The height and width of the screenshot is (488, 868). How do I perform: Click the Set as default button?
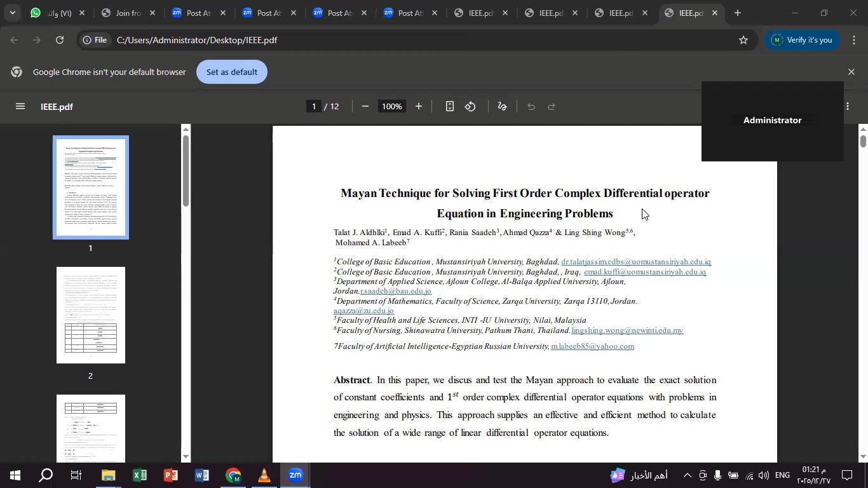pyautogui.click(x=232, y=72)
